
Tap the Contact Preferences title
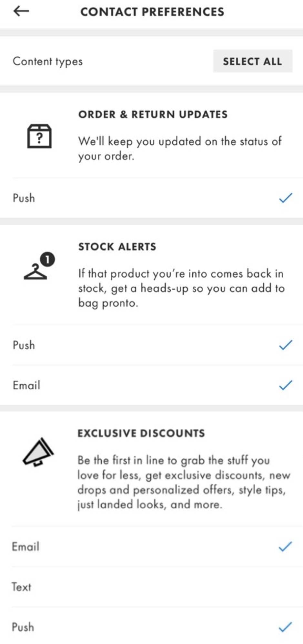tap(152, 12)
